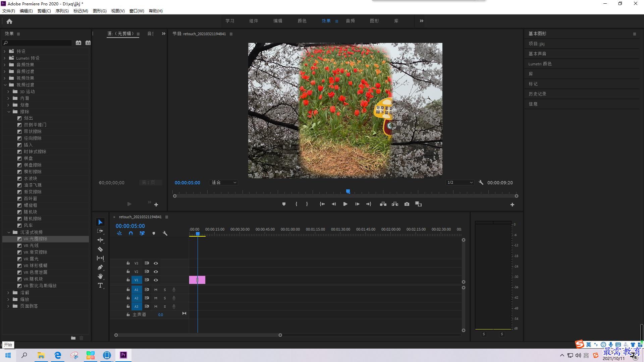Switch to the 颜色 workspace tab

(302, 21)
